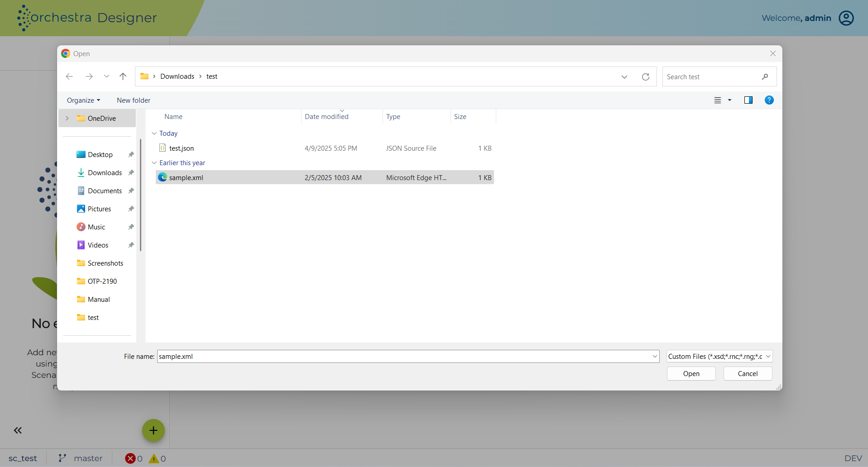Select test in the address breadcrumb

212,76
